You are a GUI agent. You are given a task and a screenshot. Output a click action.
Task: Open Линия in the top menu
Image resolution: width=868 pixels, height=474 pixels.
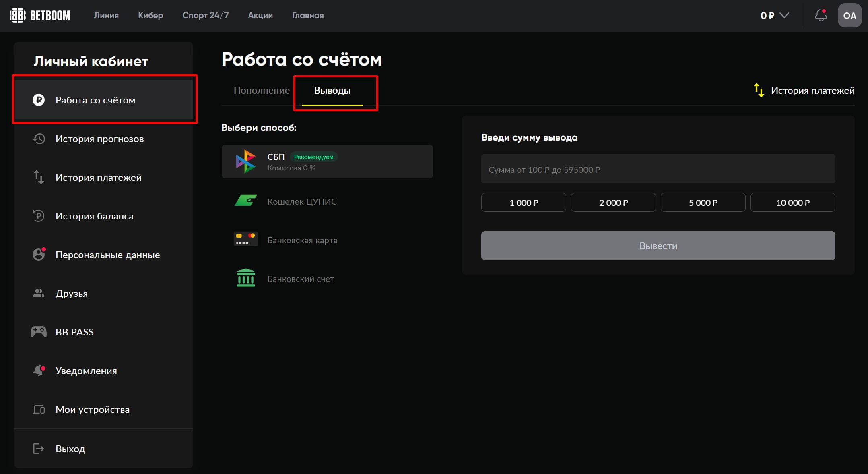pos(106,15)
